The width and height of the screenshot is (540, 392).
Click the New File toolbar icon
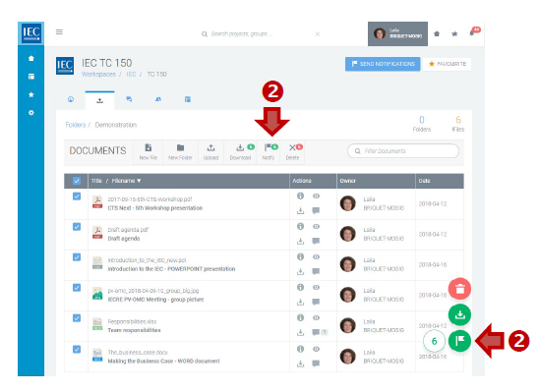click(x=149, y=151)
